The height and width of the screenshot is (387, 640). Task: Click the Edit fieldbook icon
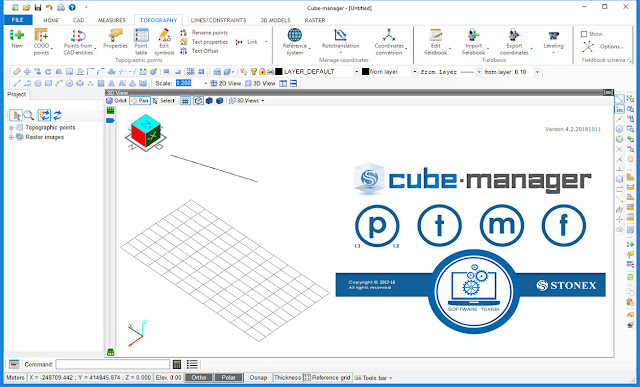(436, 35)
